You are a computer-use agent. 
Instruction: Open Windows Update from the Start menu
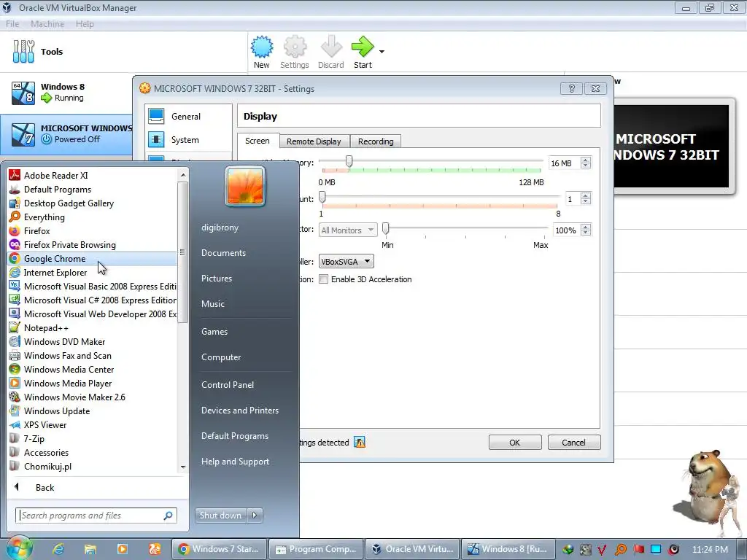pyautogui.click(x=93, y=411)
